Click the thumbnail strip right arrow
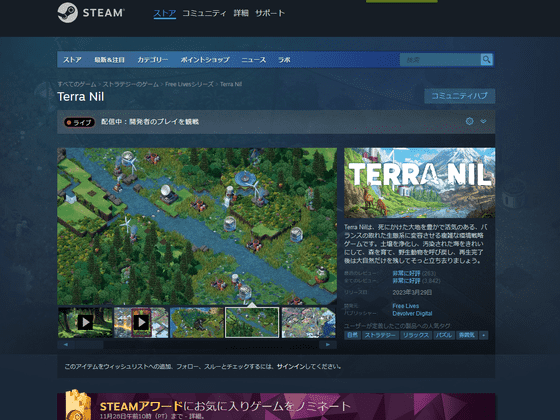This screenshot has height=420, width=560. (328, 345)
